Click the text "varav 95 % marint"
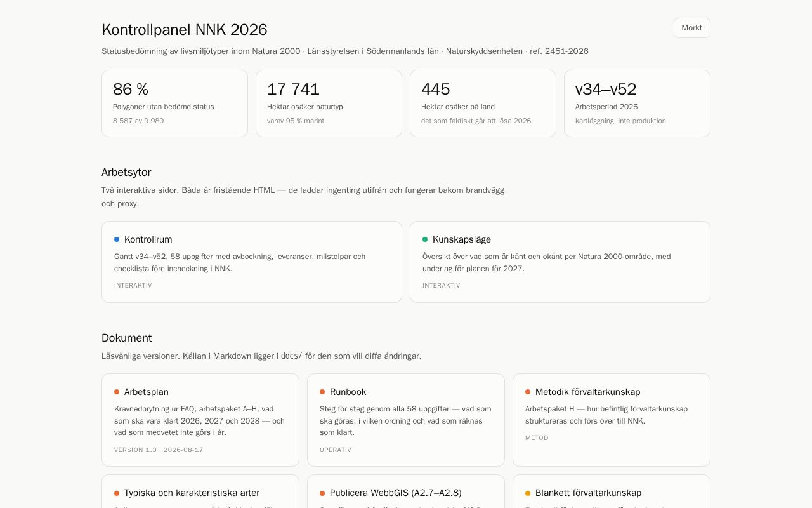 coord(296,121)
